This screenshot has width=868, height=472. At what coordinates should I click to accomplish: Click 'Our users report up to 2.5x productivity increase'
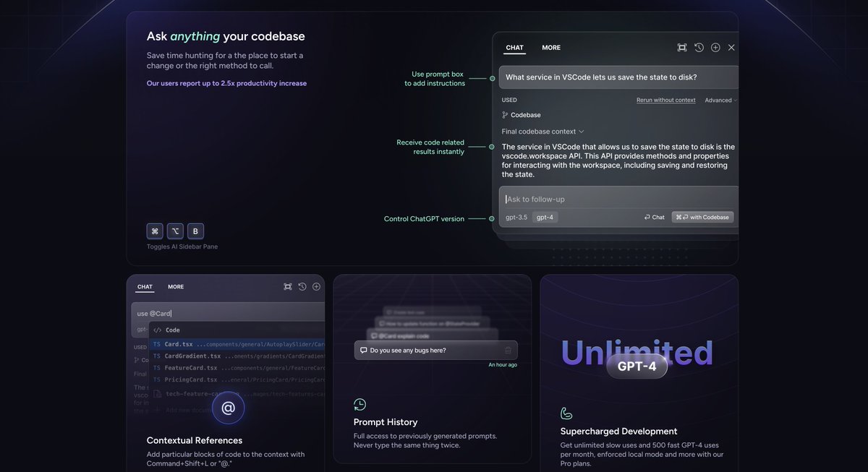pos(226,83)
